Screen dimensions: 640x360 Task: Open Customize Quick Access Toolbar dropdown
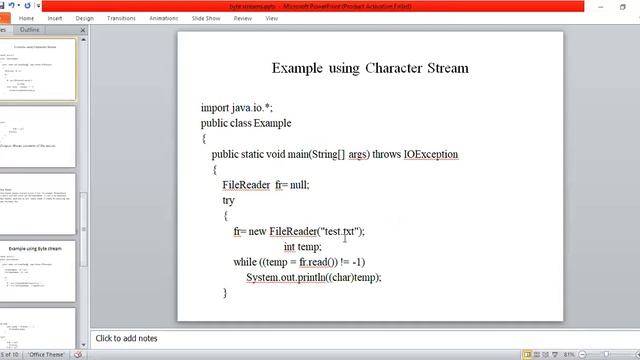[x=38, y=6]
